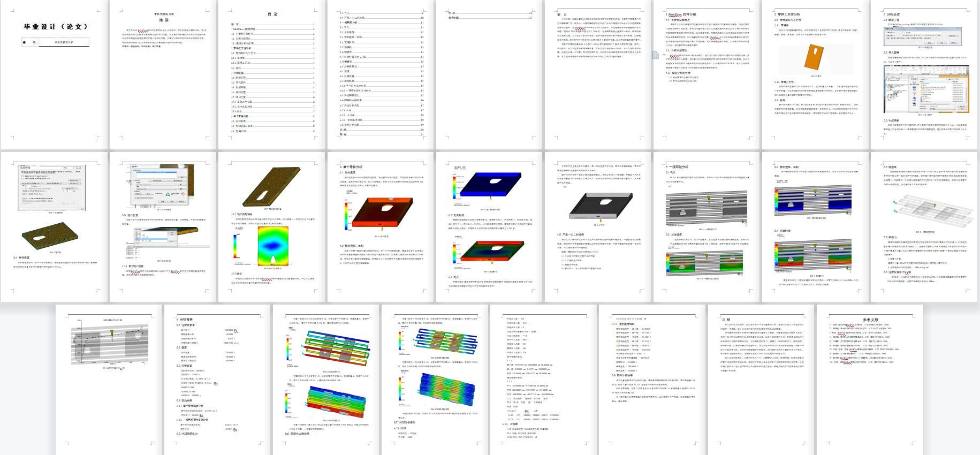
Task: Click the 题目 title field on cover page
Action: pos(64,42)
